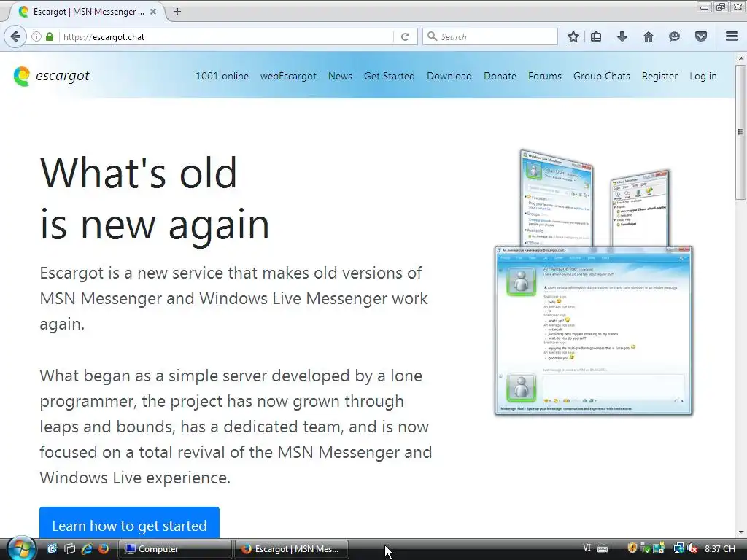Open the Windows Start orb

21,548
